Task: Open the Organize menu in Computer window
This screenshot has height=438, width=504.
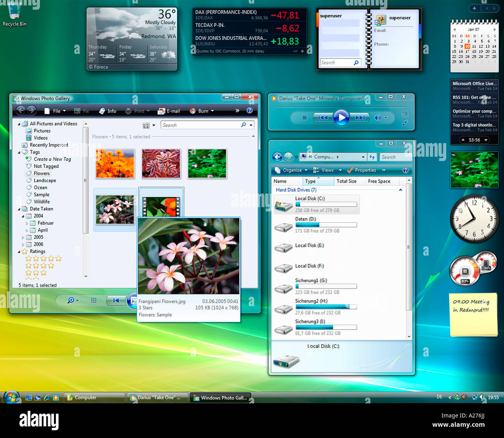Action: [x=291, y=170]
